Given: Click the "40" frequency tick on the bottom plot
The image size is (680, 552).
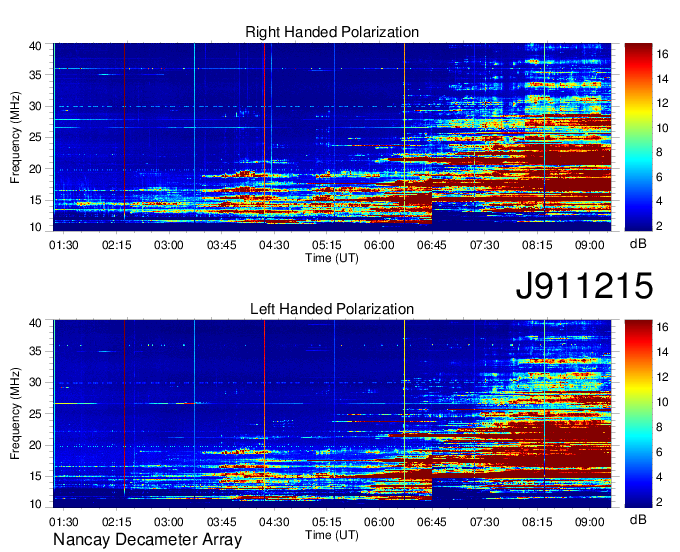Looking at the screenshot, I should [x=36, y=323].
